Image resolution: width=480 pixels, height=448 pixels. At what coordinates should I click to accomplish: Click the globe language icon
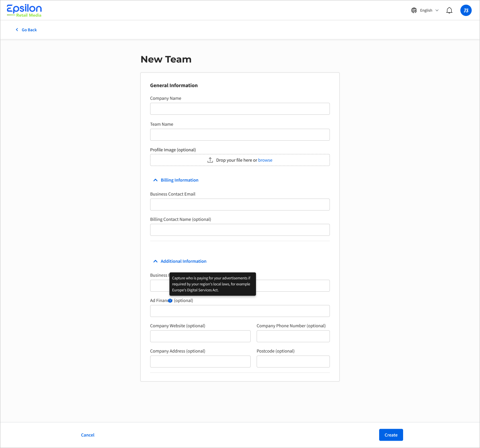[414, 10]
